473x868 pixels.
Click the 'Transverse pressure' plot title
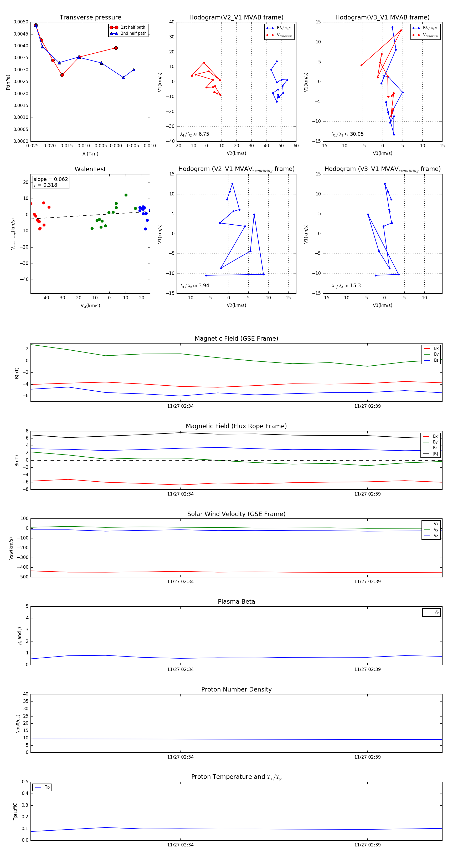(90, 18)
